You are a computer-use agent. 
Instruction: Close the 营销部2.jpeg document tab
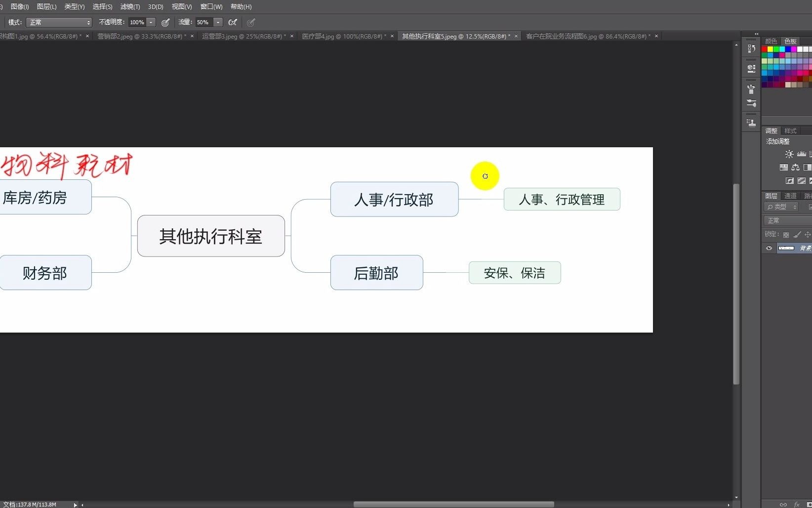pos(192,36)
